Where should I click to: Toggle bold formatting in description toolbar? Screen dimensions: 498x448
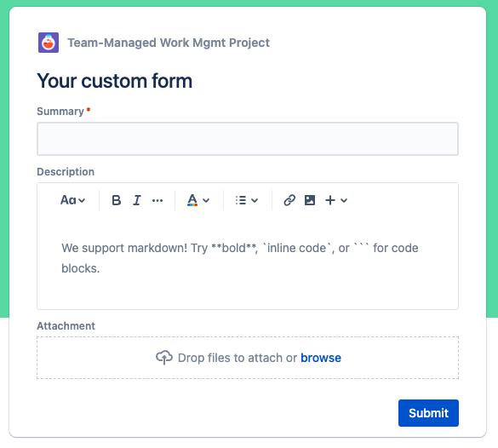click(x=117, y=200)
